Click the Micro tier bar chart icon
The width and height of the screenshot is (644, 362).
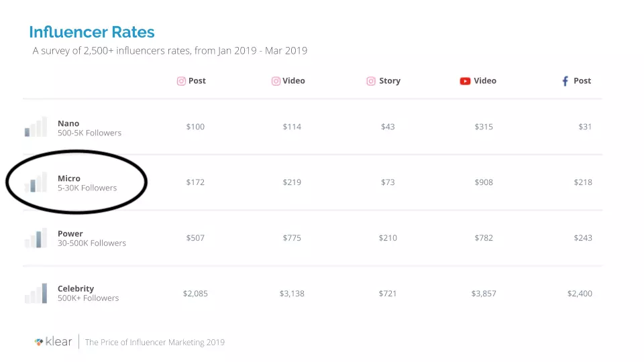coord(36,182)
